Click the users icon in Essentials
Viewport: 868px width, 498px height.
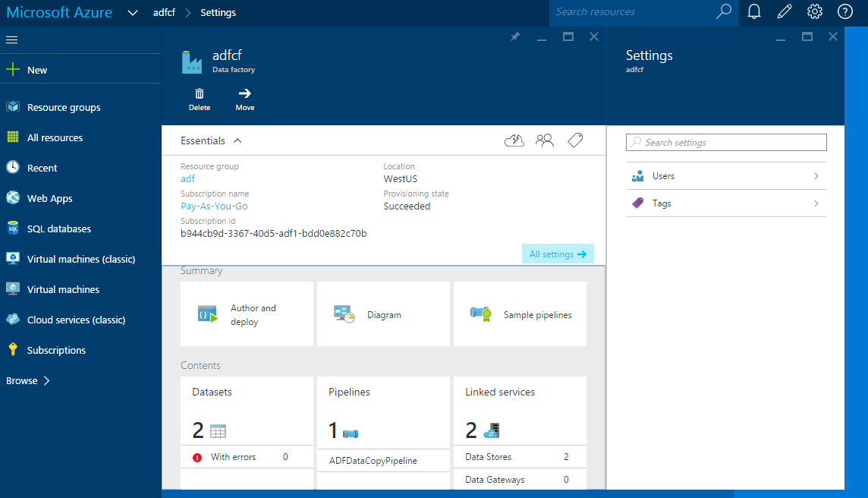pos(545,140)
